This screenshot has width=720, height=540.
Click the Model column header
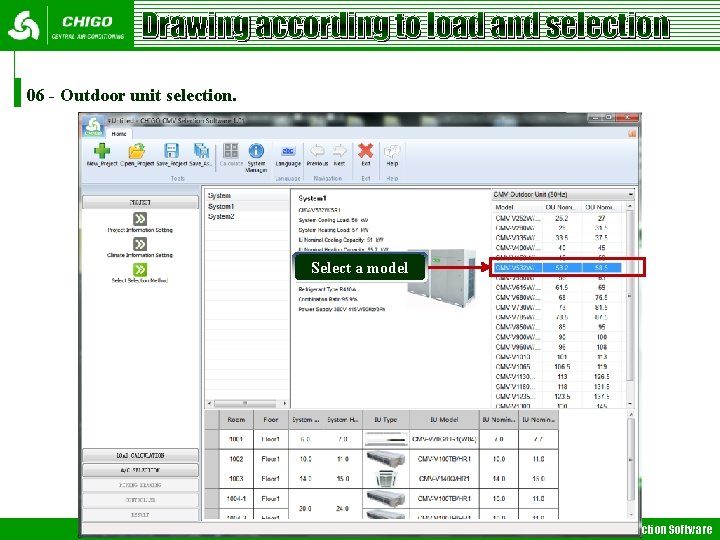[x=517, y=207]
